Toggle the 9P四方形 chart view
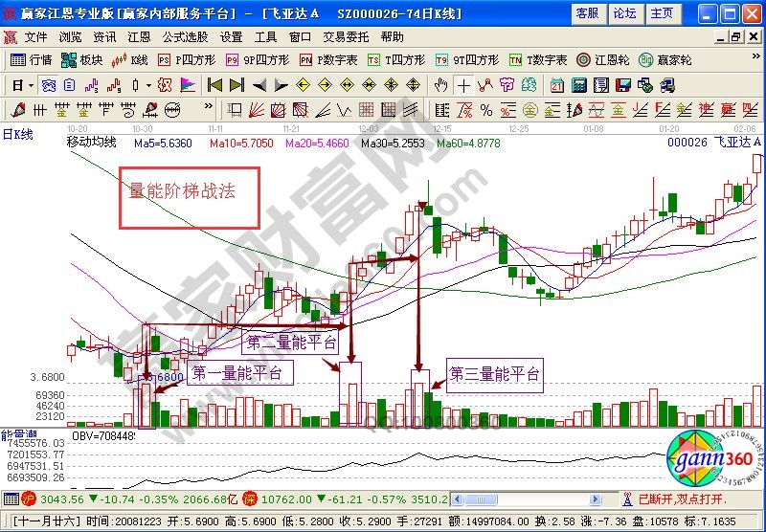The height and width of the screenshot is (532, 766). 259,59
